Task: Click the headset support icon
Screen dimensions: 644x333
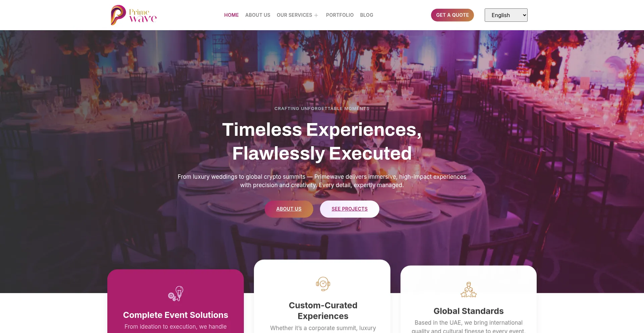Action: pos(323,284)
